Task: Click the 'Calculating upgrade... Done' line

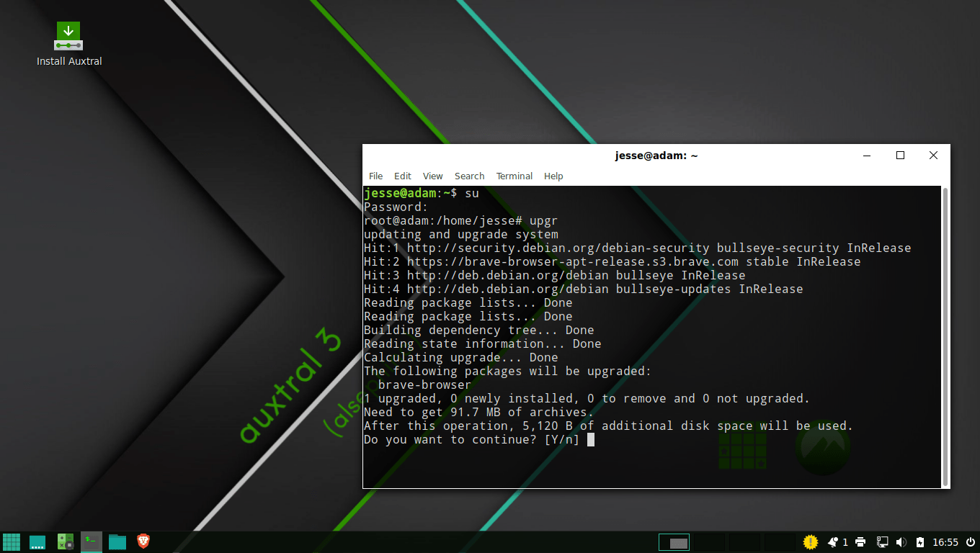Action: pyautogui.click(x=461, y=357)
